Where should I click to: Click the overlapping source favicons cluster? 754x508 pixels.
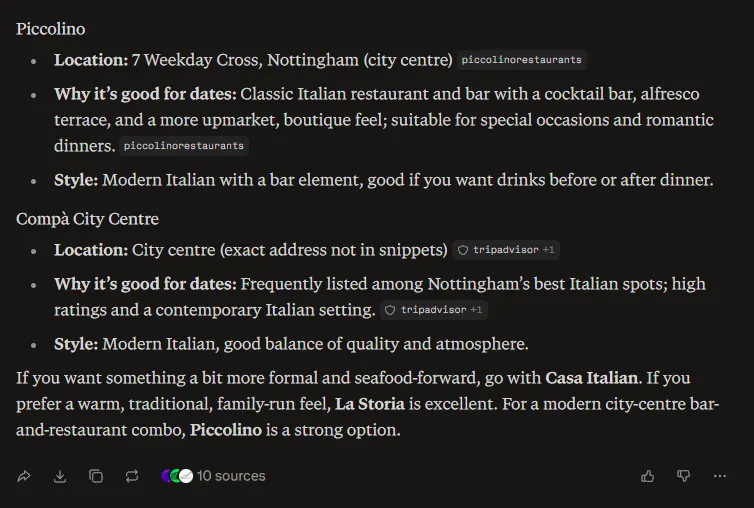[x=177, y=476]
